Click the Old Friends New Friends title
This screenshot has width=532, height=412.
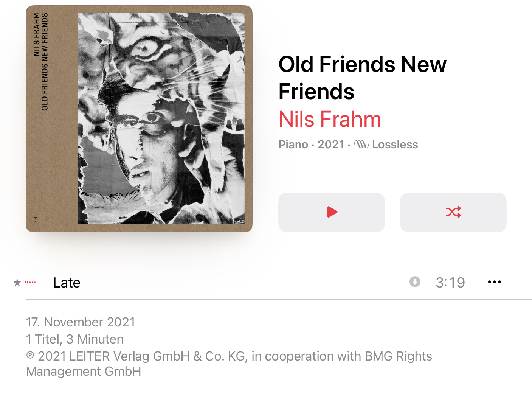[362, 78]
